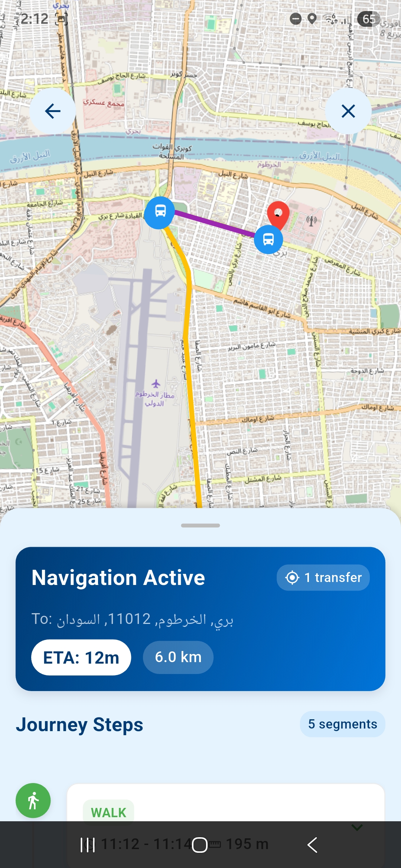The image size is (401, 868).
Task: Tap the ETA: 12m pill
Action: (x=81, y=658)
